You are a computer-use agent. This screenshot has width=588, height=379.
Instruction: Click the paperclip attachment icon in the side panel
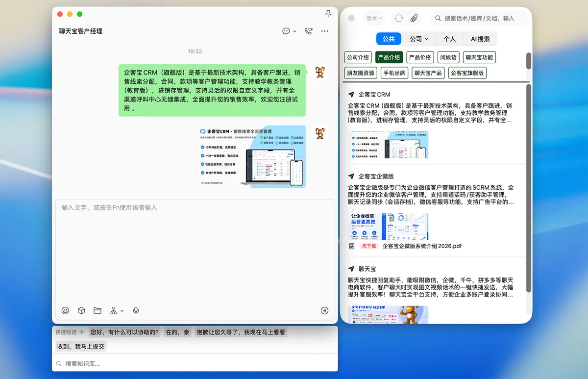pyautogui.click(x=414, y=18)
